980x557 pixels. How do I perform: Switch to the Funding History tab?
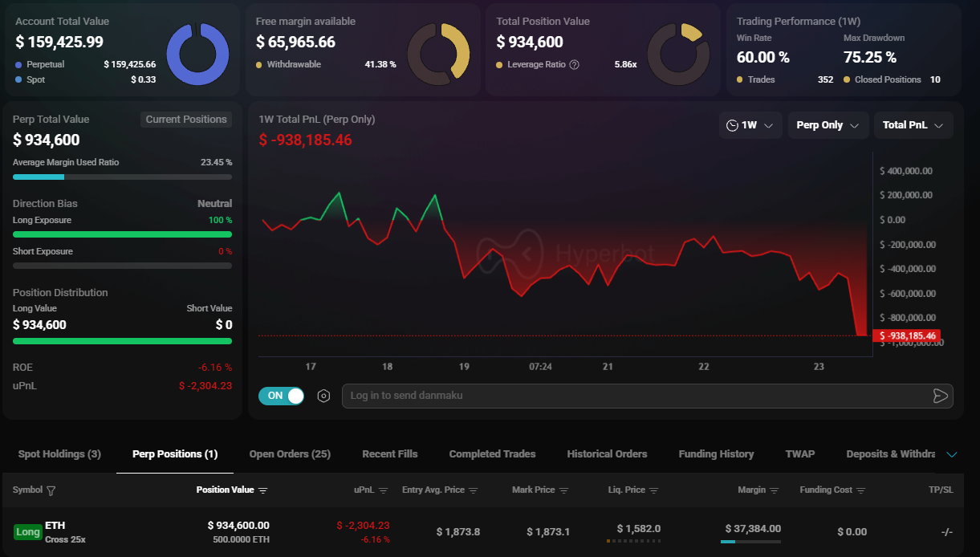pyautogui.click(x=716, y=454)
